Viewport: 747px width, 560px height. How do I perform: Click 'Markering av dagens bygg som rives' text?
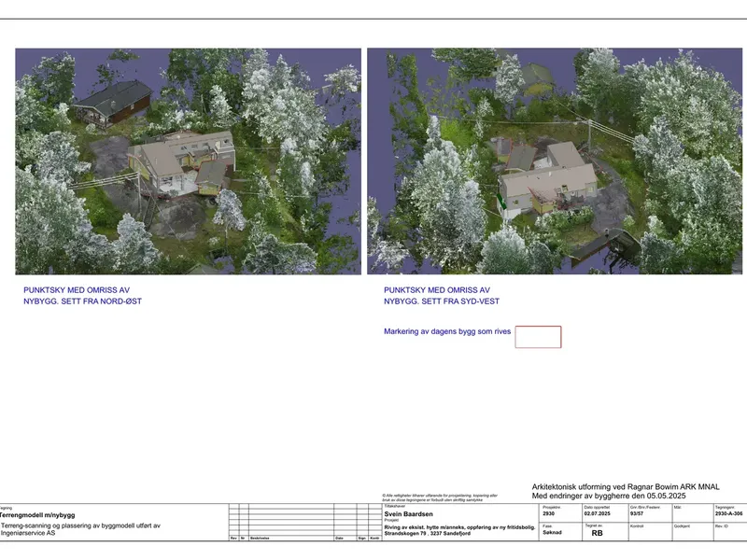pyautogui.click(x=447, y=331)
